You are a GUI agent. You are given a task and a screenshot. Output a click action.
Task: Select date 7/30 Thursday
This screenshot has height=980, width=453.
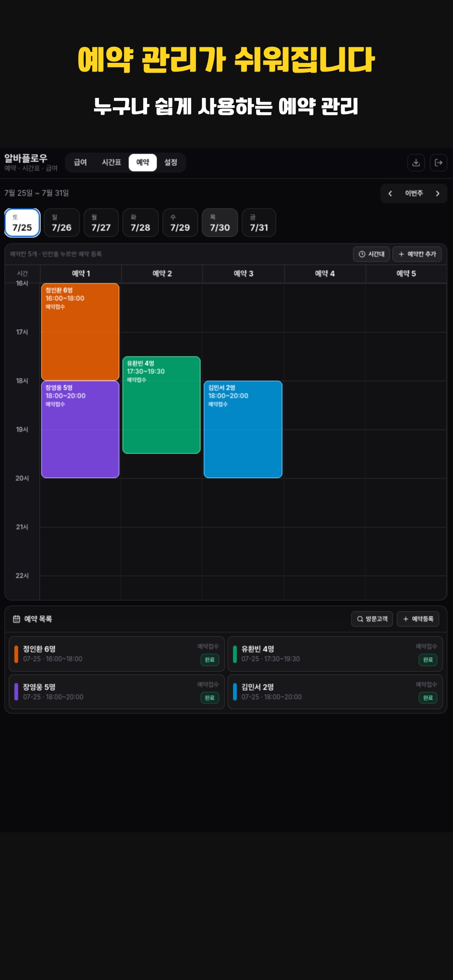pyautogui.click(x=220, y=223)
